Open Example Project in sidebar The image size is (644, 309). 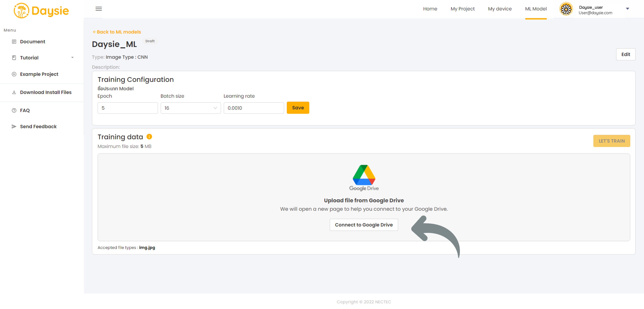point(39,74)
